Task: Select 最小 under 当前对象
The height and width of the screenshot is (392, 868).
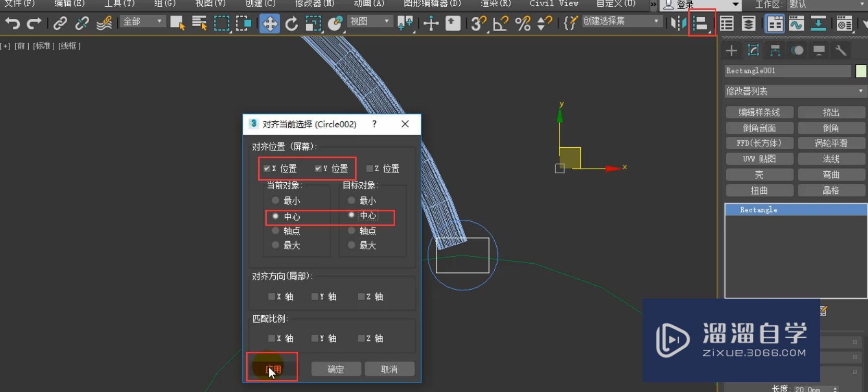Action: pyautogui.click(x=276, y=200)
